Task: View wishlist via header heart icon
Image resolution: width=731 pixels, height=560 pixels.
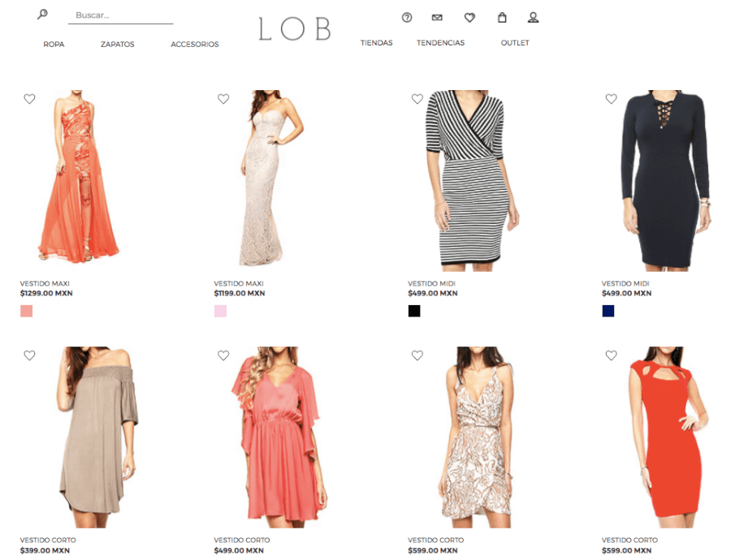Action: pos(469,17)
